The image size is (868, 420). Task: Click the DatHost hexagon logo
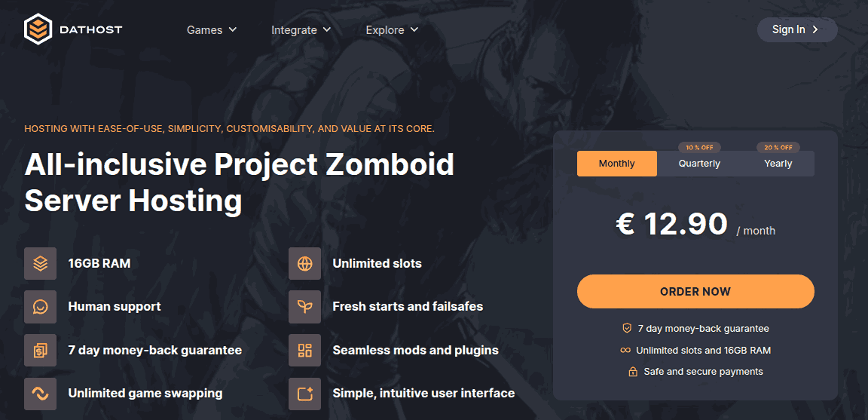pos(38,29)
